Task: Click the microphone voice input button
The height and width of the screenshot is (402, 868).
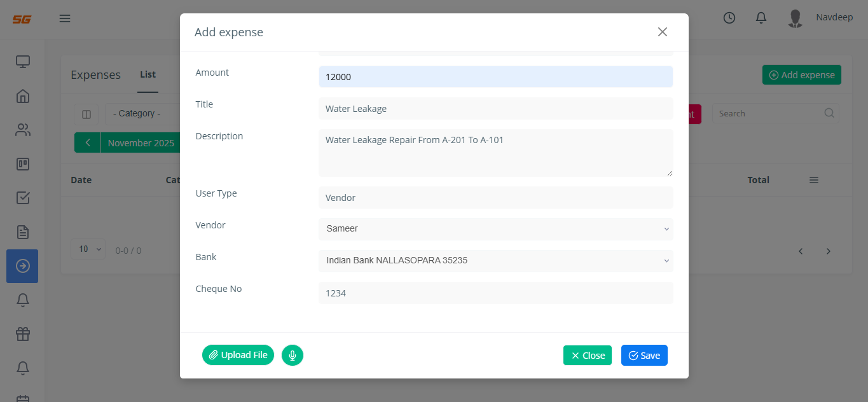Action: [x=292, y=355]
